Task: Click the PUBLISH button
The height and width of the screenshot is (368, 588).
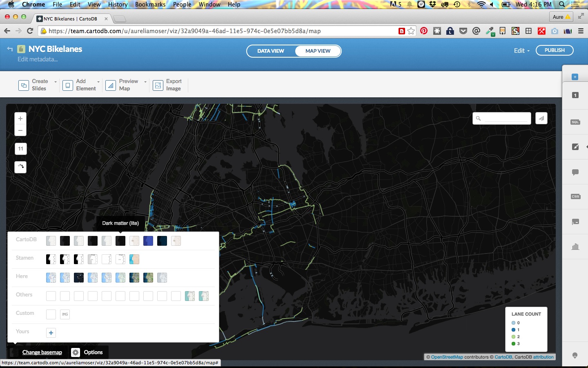Action: [x=555, y=50]
